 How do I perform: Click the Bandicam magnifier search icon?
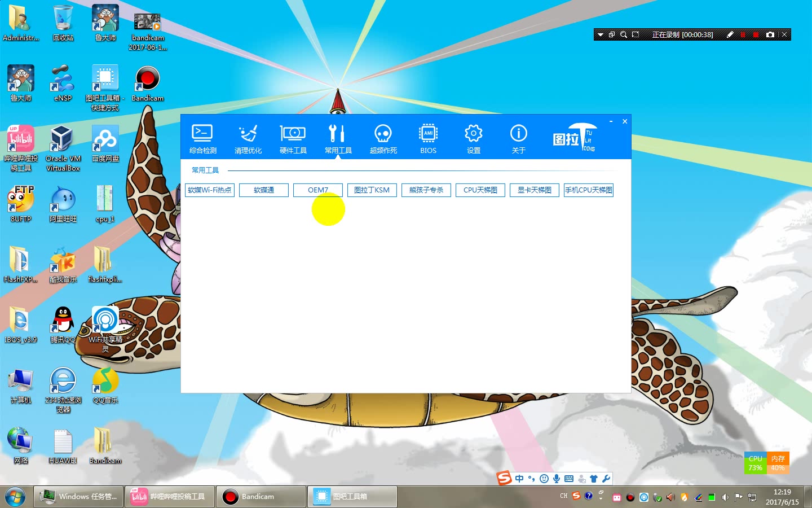point(624,35)
